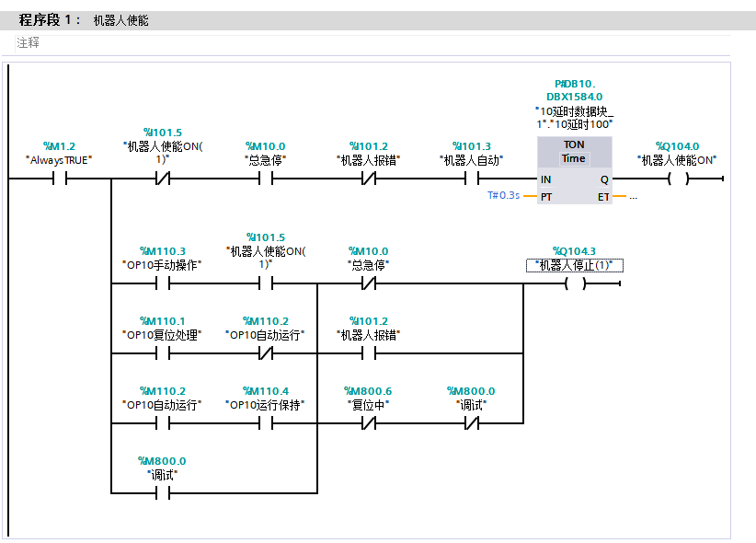Select normally open 调试 %M800.0 contact
Screen dimensions: 756x543
(163, 493)
